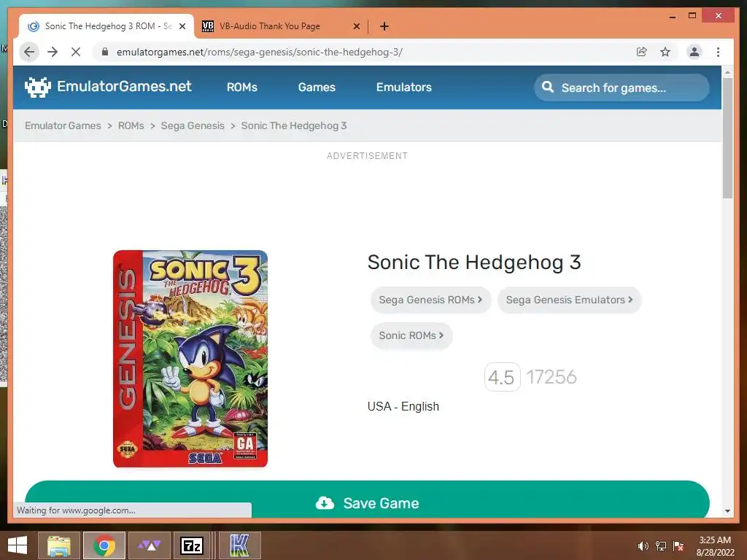Bookmark this page with the star icon
The width and height of the screenshot is (747, 560).
[x=665, y=52]
